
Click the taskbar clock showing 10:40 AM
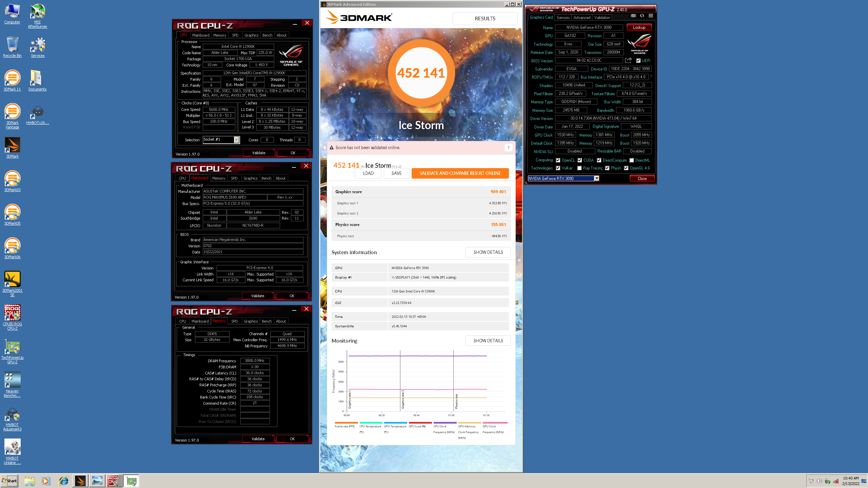[850, 481]
